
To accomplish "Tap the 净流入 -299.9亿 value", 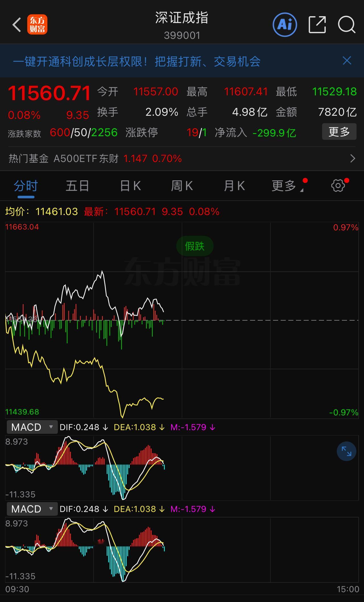I will 274,133.
